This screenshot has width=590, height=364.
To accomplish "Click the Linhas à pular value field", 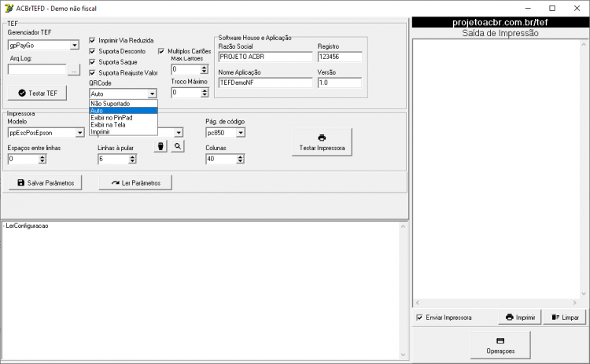I will [112, 159].
